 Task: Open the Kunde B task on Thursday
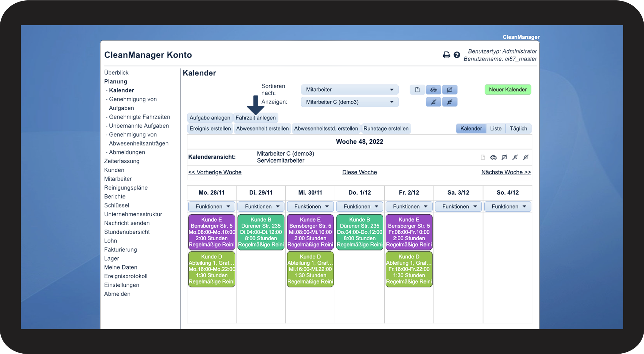pos(360,232)
